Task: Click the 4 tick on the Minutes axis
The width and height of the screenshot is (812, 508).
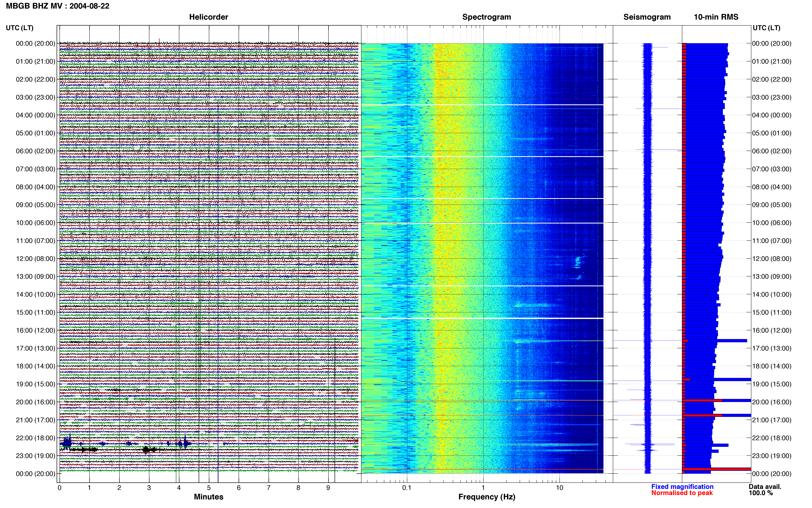Action: point(179,488)
